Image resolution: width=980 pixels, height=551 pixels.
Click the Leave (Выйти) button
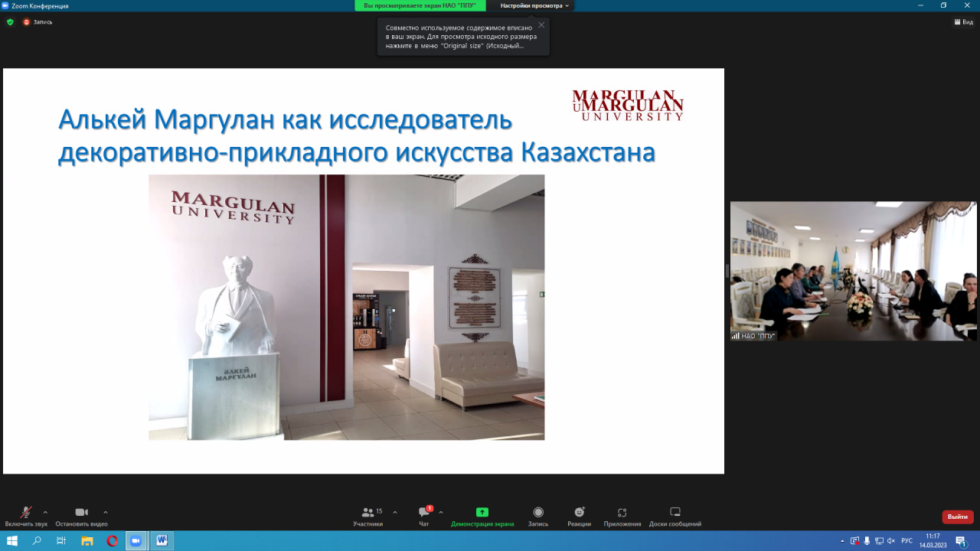point(957,517)
